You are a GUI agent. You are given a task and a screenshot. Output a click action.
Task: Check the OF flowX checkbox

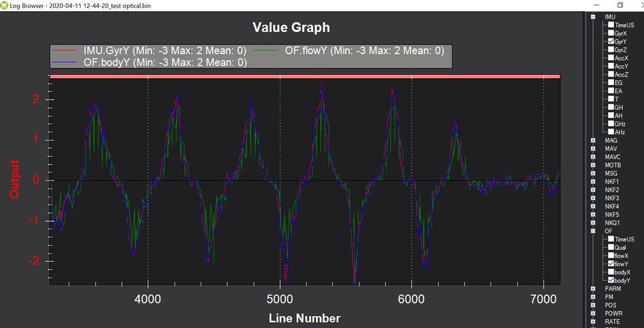[x=611, y=256]
